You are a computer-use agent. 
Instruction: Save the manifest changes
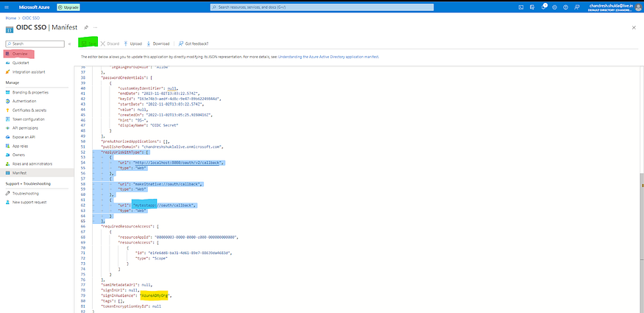pos(89,43)
